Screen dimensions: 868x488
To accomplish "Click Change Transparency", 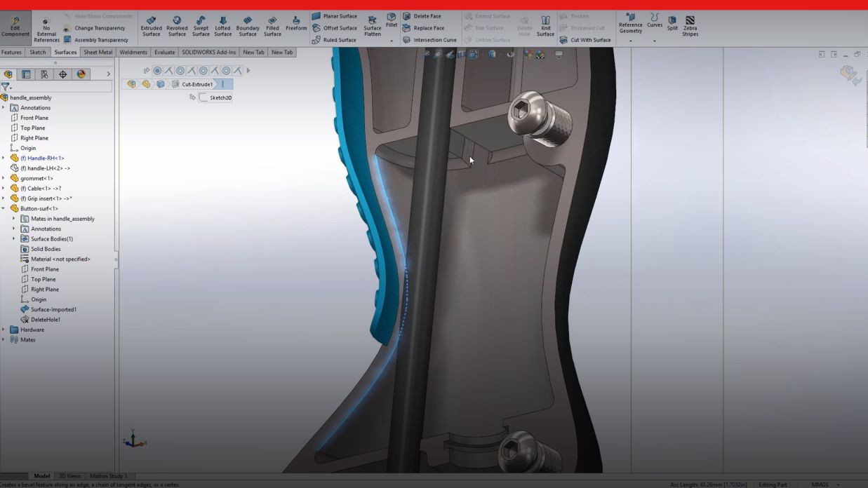I will click(94, 28).
